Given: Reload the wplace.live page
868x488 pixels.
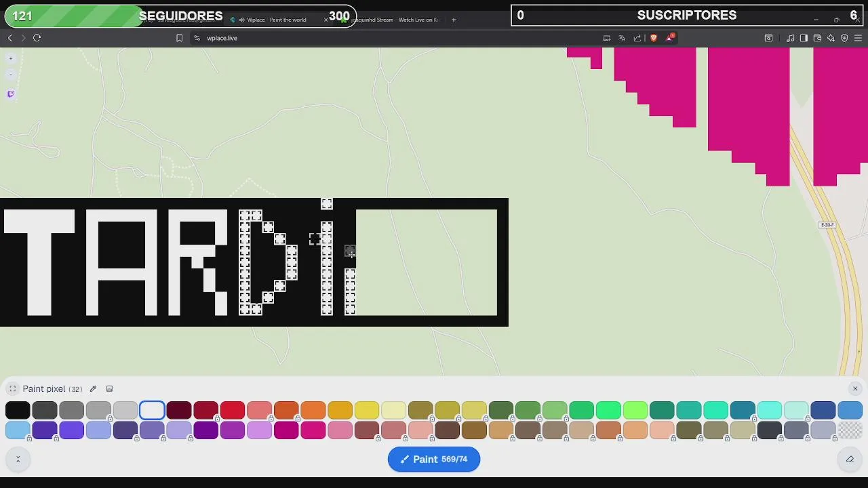Looking at the screenshot, I should 37,38.
